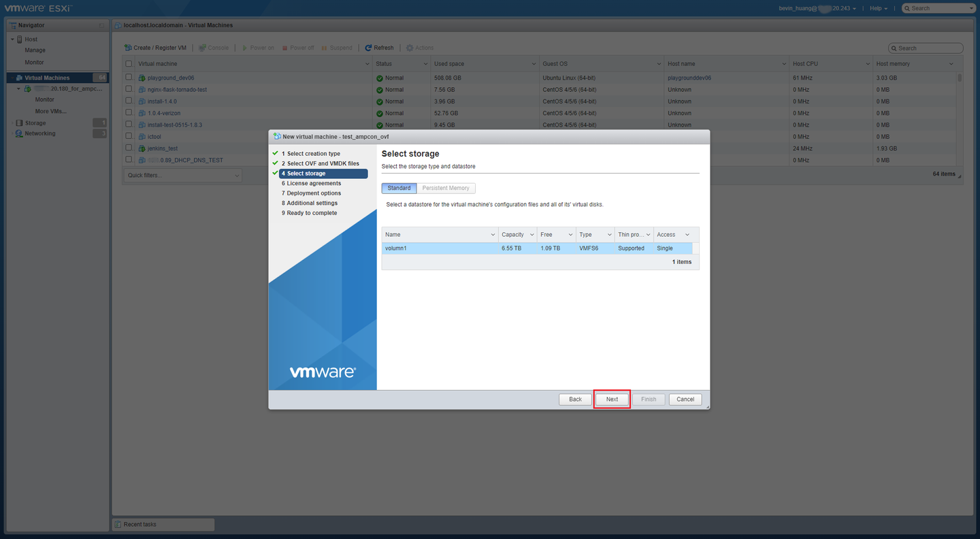
Task: Open the Quick filters dropdown
Action: [182, 176]
